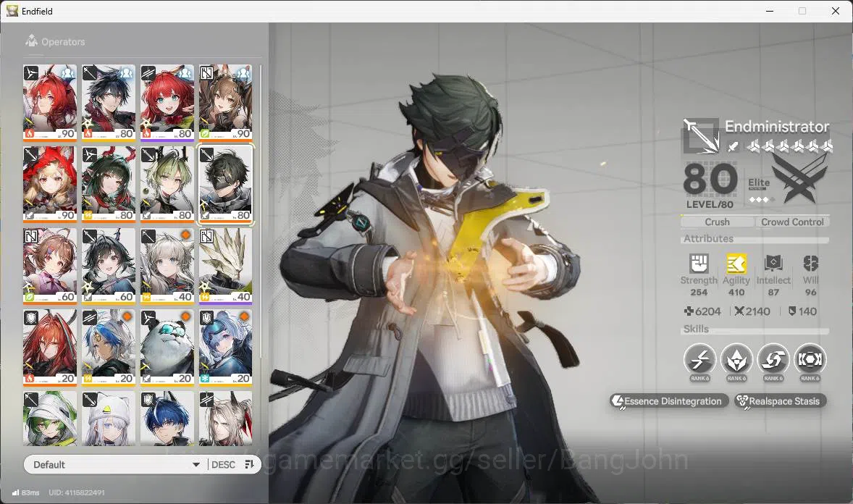Image resolution: width=853 pixels, height=504 pixels.
Task: Select the red-haired green-eyed operator, level 80
Action: click(167, 103)
